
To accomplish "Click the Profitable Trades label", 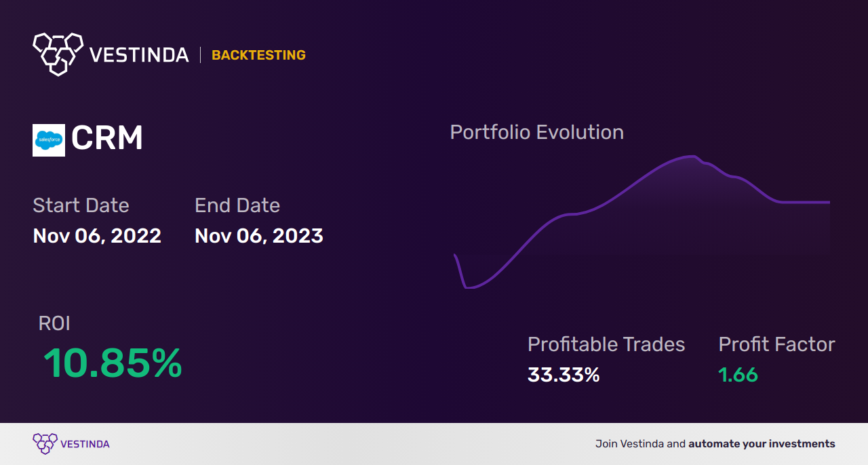I will (x=606, y=344).
